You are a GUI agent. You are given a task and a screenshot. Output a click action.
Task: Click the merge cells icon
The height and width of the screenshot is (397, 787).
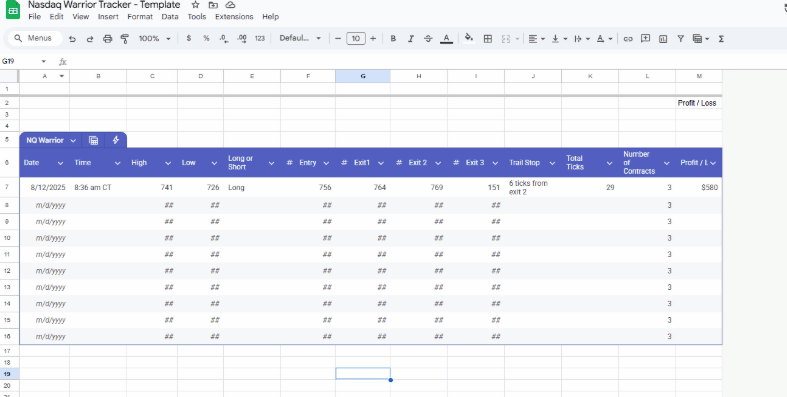tap(506, 39)
